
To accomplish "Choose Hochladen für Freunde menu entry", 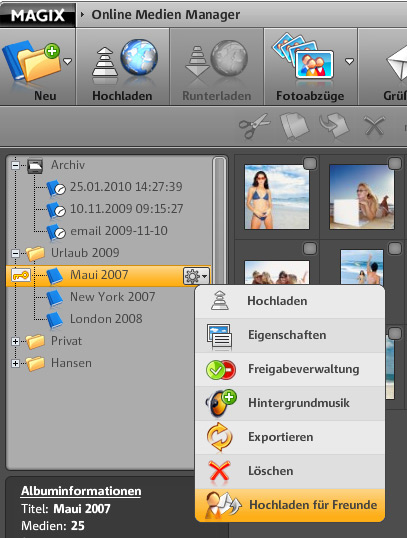I will click(290, 505).
